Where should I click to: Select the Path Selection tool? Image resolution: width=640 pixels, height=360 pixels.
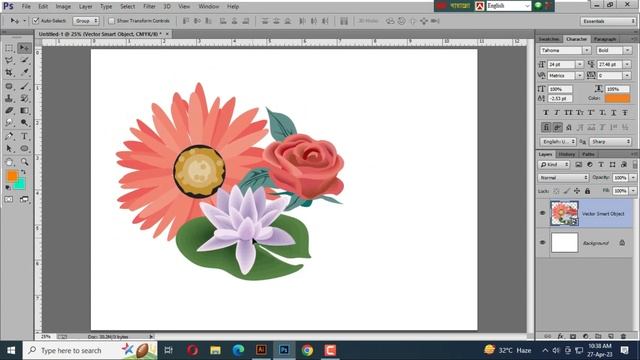coord(9,149)
